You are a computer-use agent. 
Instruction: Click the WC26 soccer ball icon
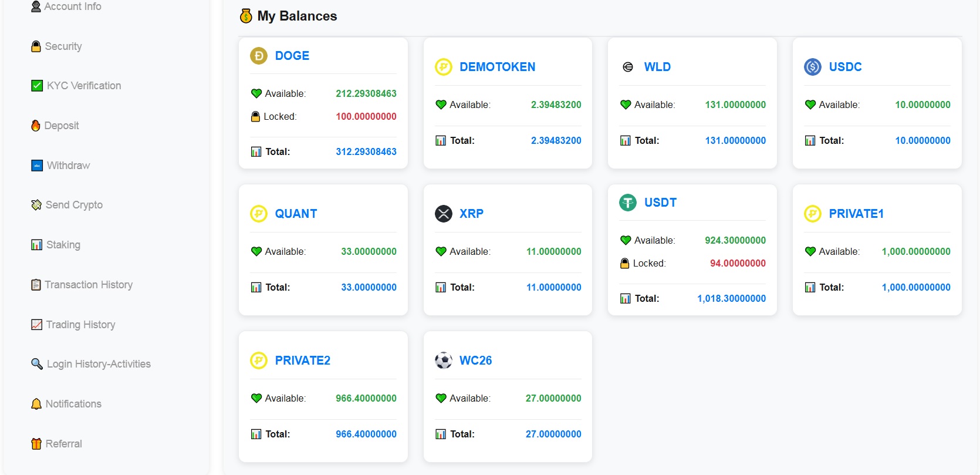[x=444, y=361]
